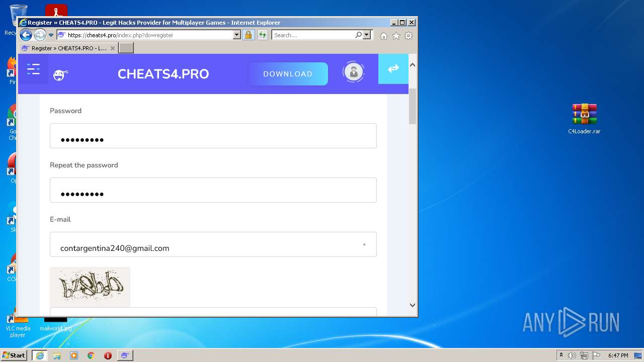Click the Refresh page icon

(x=262, y=35)
